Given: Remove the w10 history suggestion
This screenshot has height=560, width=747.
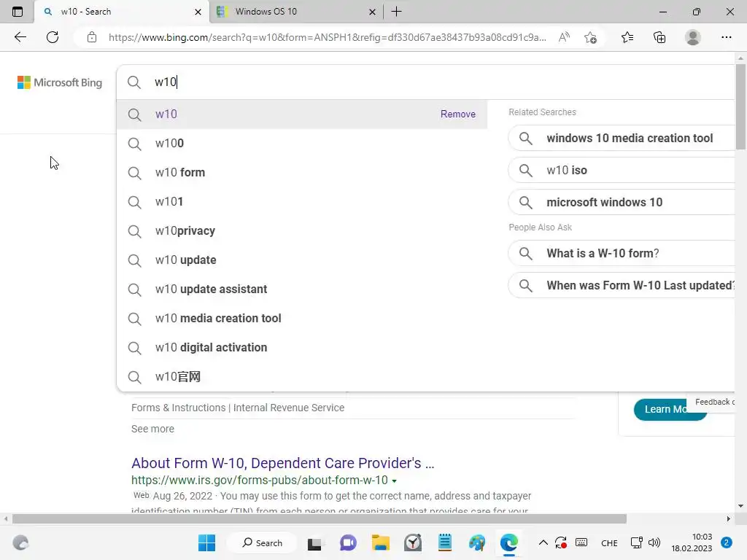Looking at the screenshot, I should point(458,114).
